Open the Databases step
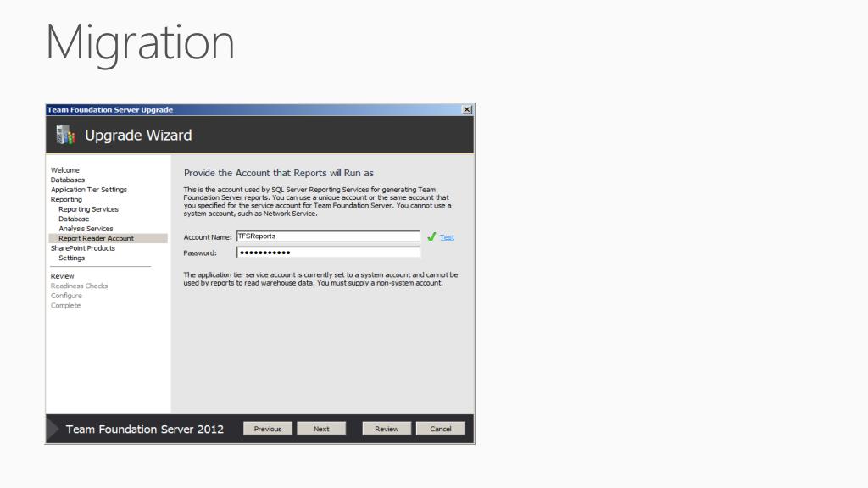 68,180
